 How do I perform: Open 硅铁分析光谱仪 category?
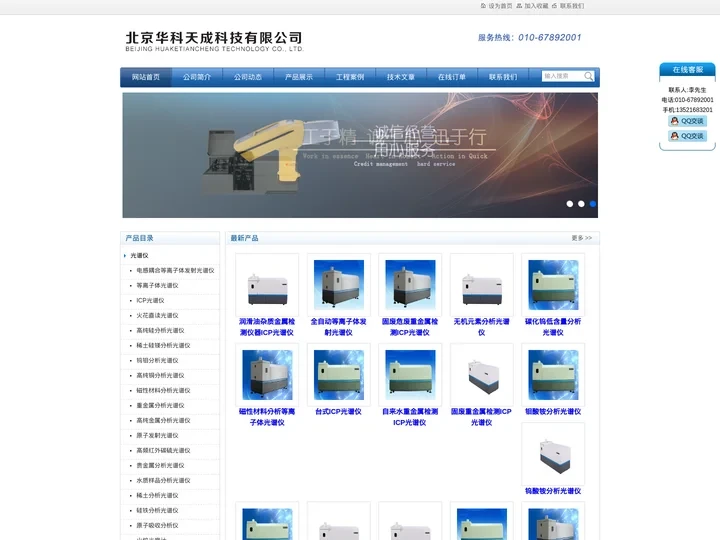158,511
